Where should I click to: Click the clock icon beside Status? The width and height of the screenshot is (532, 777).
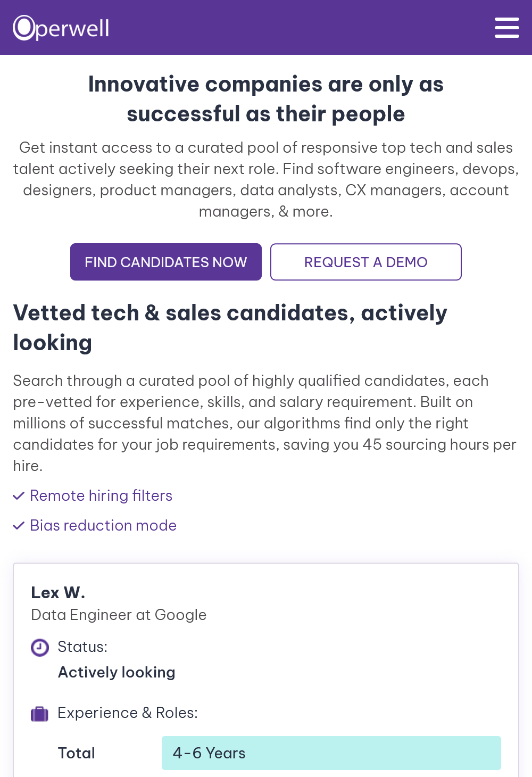(40, 647)
